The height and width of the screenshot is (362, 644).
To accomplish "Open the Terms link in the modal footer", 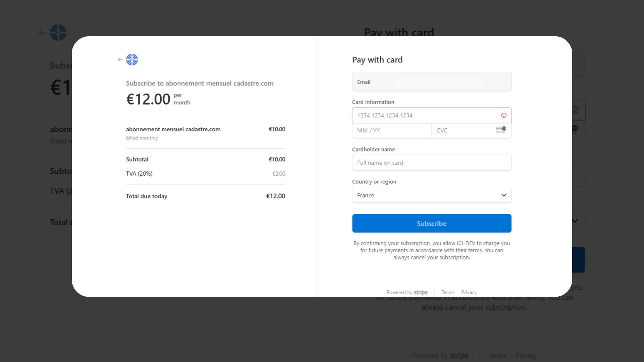I will 448,292.
